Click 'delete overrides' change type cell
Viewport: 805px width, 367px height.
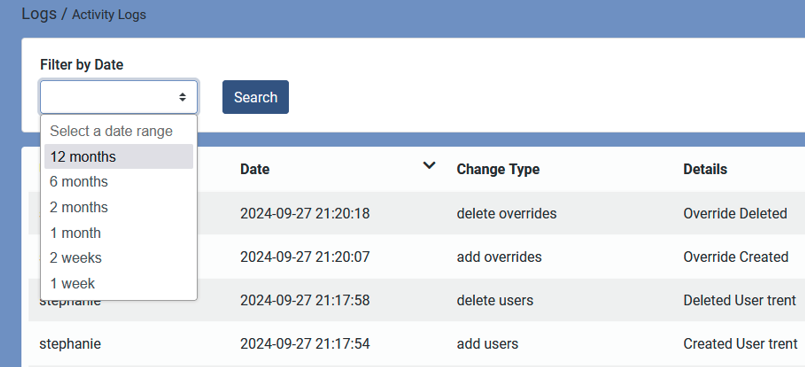[x=507, y=214]
